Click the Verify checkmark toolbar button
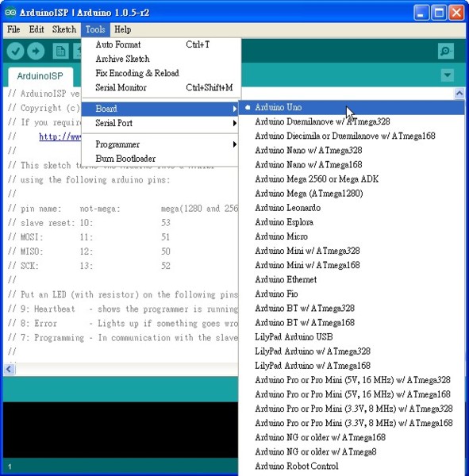469x476 pixels. click(x=16, y=51)
